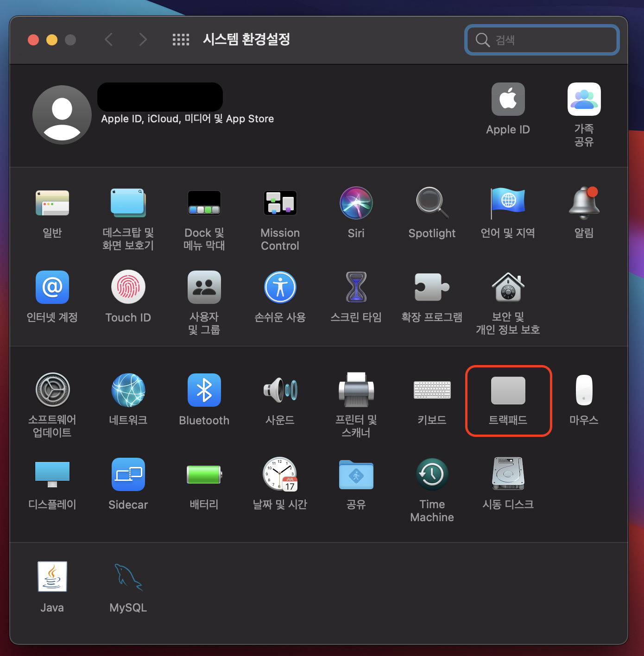The width and height of the screenshot is (644, 656).
Task: Open Touch ID preferences
Action: [128, 287]
